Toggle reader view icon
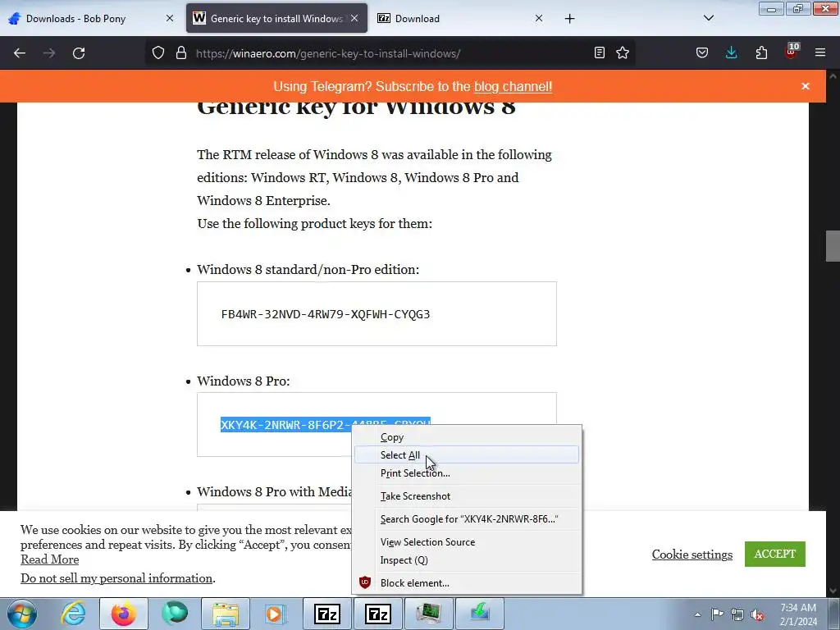The height and width of the screenshot is (630, 840). tap(600, 52)
